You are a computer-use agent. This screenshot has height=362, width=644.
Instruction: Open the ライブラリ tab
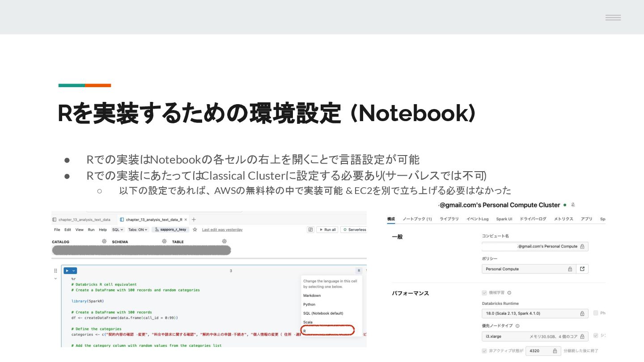tap(449, 219)
